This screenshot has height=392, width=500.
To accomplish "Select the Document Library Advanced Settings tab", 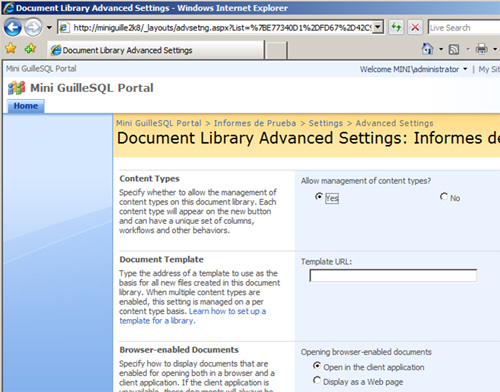I will (x=156, y=50).
